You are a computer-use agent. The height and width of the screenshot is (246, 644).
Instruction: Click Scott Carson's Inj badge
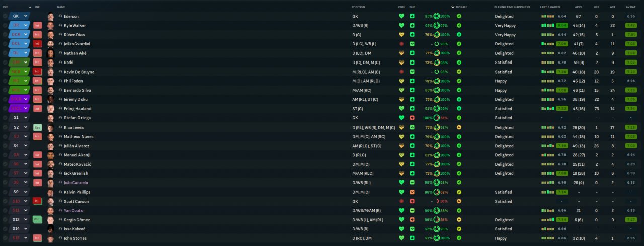point(37,201)
